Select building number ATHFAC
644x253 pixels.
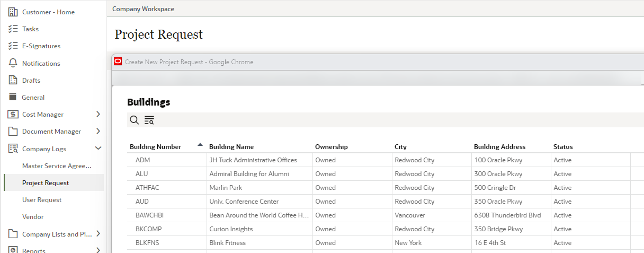pyautogui.click(x=147, y=187)
